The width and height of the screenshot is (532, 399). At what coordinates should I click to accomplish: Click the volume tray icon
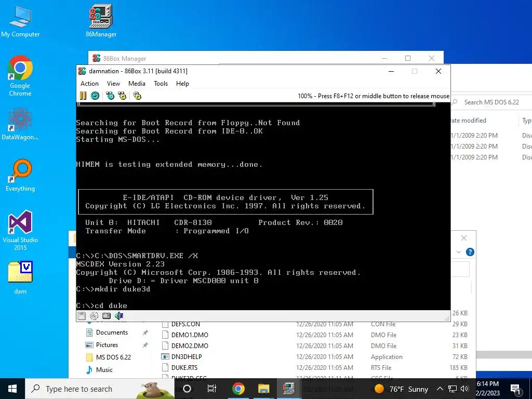click(464, 389)
